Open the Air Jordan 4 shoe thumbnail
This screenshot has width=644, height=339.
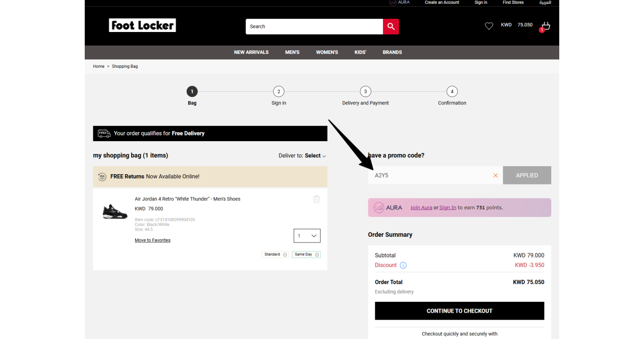coord(115,211)
